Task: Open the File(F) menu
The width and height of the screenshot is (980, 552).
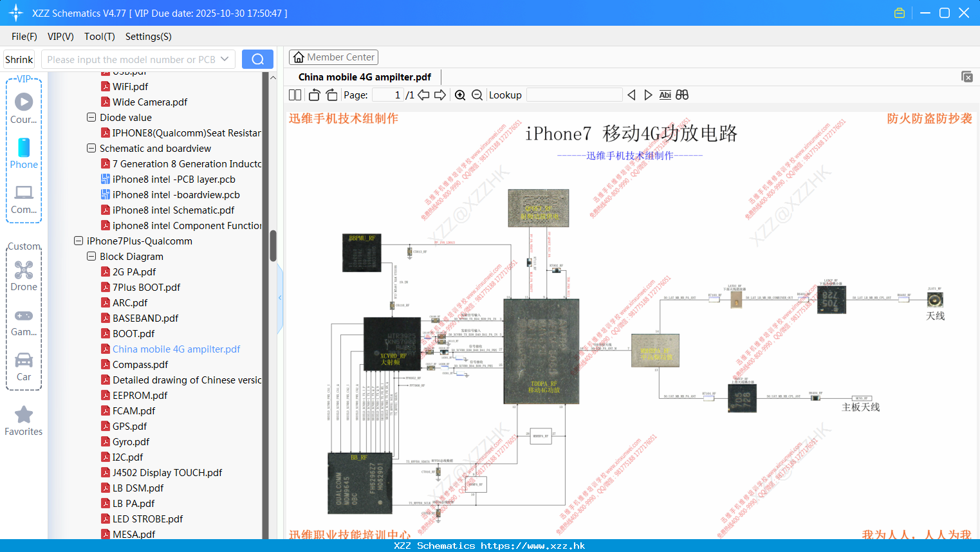Action: pyautogui.click(x=24, y=37)
